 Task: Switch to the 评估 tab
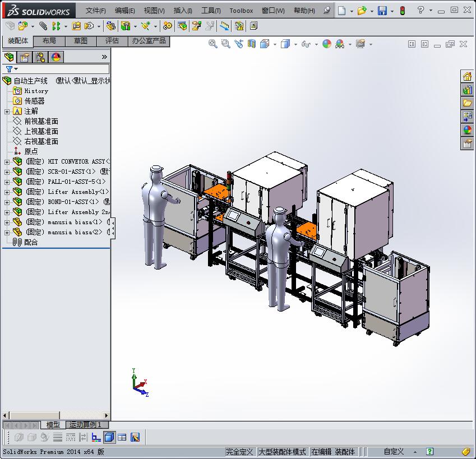tap(112, 41)
